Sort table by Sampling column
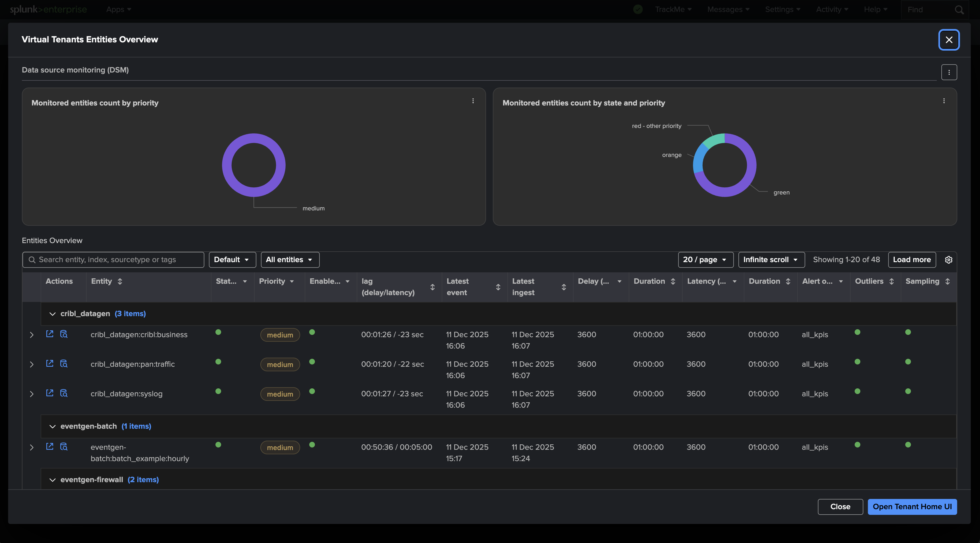The width and height of the screenshot is (980, 543). click(947, 281)
